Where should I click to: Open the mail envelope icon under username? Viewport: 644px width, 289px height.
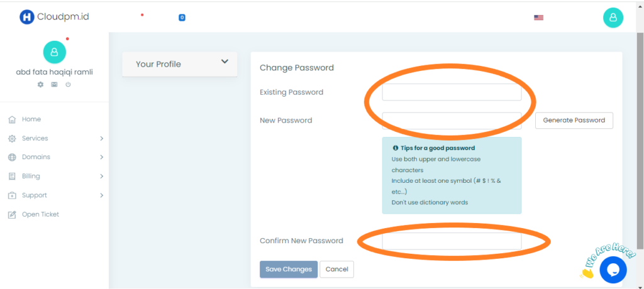[x=54, y=84]
